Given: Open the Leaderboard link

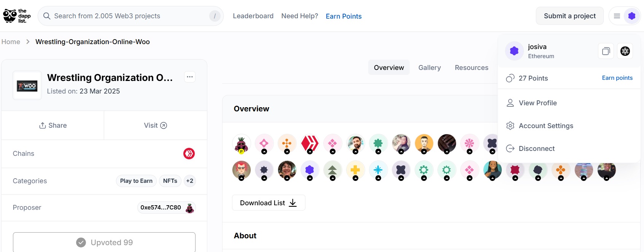Looking at the screenshot, I should (253, 16).
